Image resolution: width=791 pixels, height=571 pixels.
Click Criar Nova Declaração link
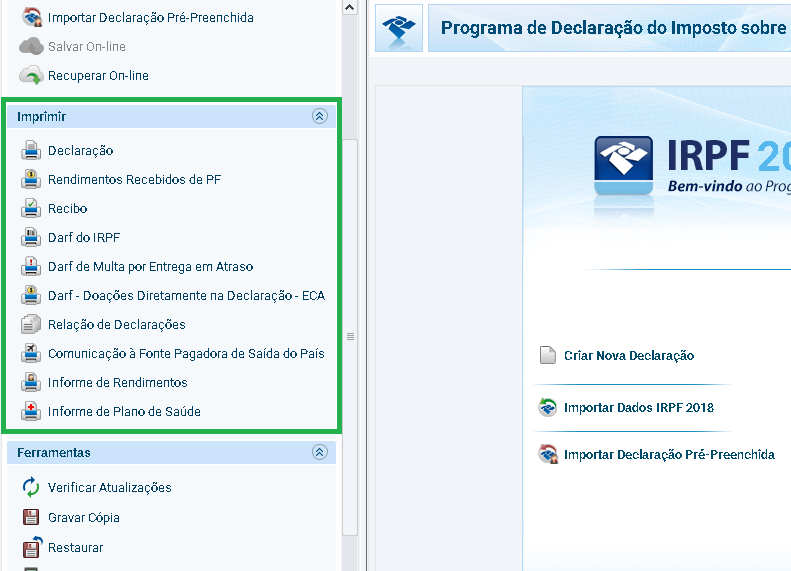tap(629, 356)
